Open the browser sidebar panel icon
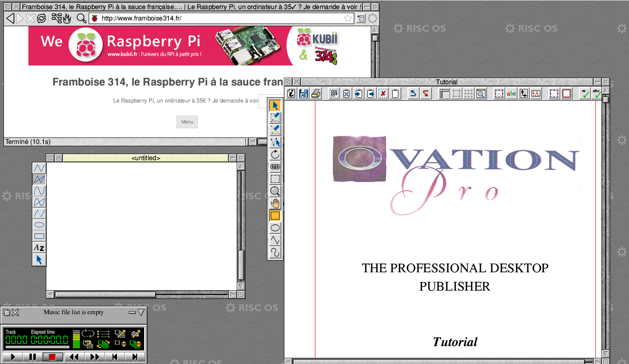The height and width of the screenshot is (364, 629). point(361,18)
